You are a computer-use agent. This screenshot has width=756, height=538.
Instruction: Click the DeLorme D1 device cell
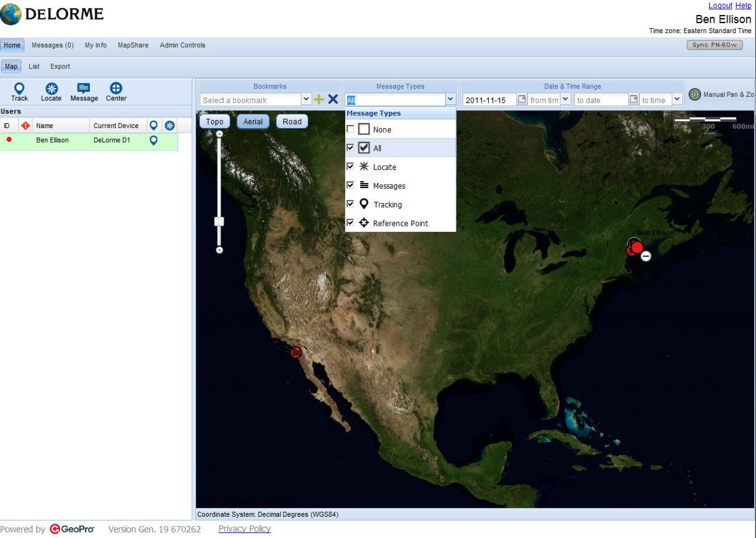coord(112,141)
